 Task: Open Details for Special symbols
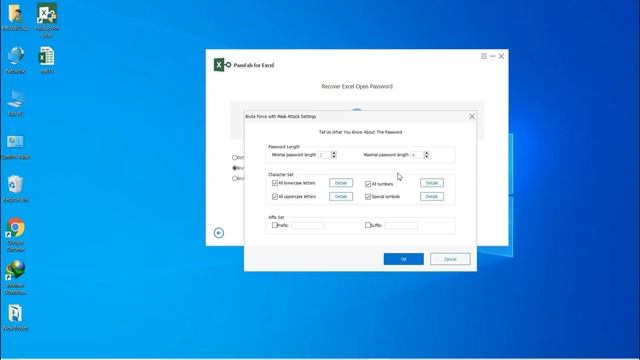[x=432, y=196]
